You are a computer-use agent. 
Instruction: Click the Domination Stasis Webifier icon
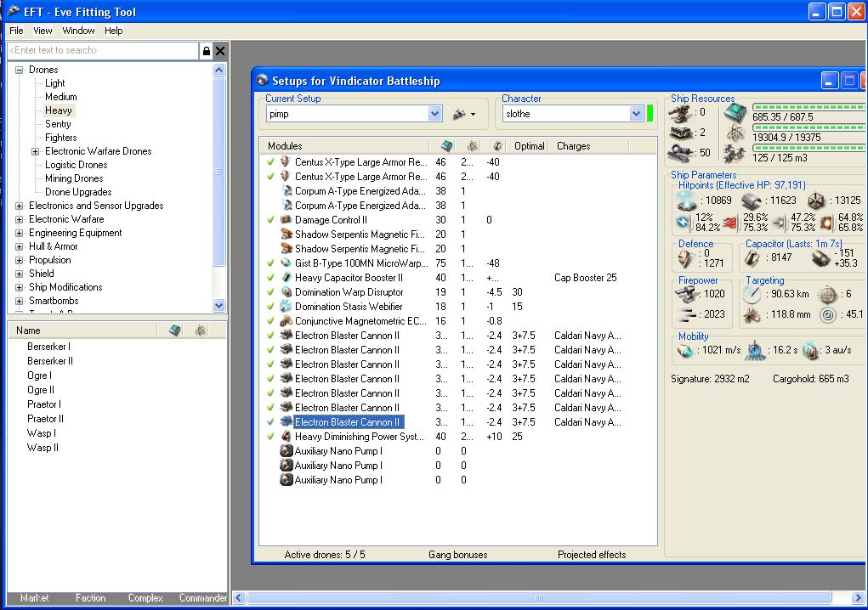[x=286, y=307]
